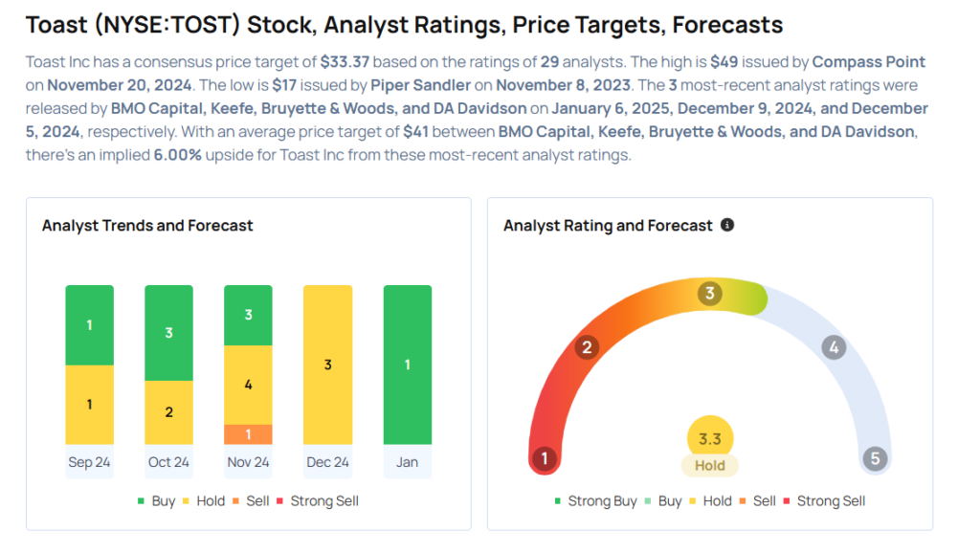Toggle Hold legend in Analyst Trends chart
The width and height of the screenshot is (980, 553).
pyautogui.click(x=205, y=500)
